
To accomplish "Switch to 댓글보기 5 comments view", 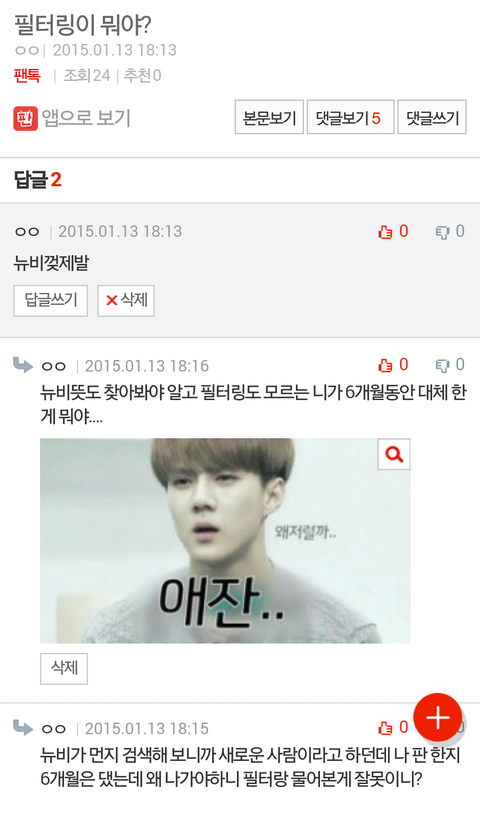I will pos(350,117).
